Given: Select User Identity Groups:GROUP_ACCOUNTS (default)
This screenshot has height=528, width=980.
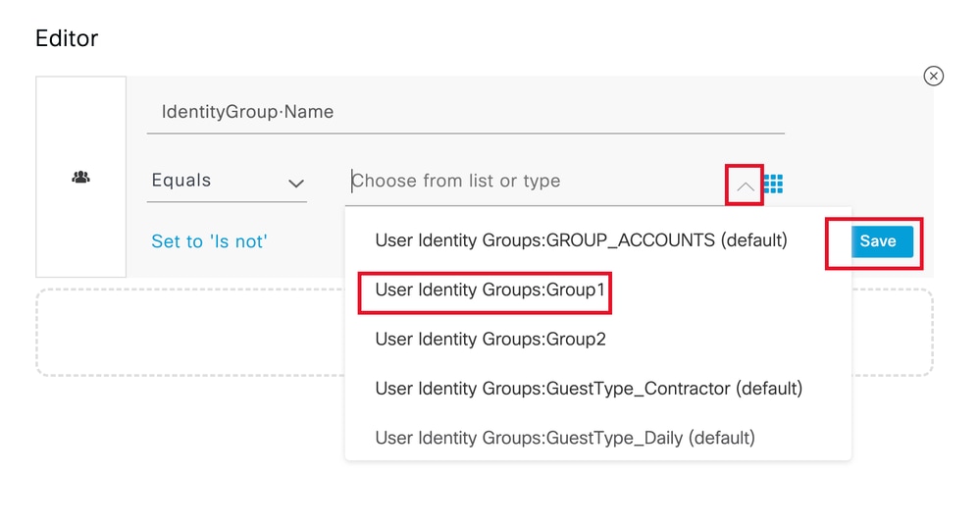Looking at the screenshot, I should tap(597, 240).
